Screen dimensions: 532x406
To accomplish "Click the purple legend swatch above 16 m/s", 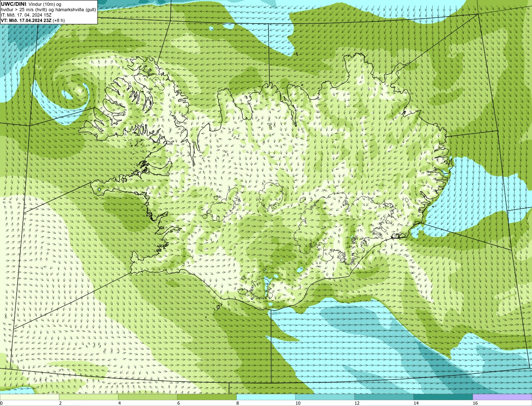I will tap(502, 397).
